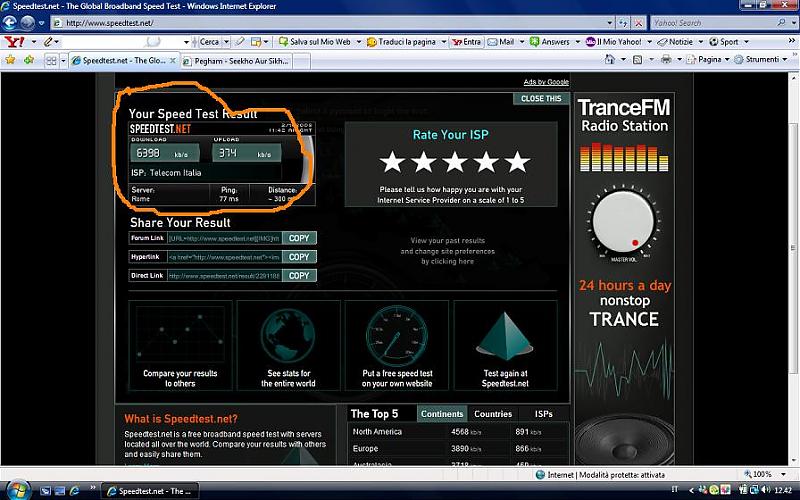Copy the Forum Link
The width and height of the screenshot is (800, 500).
tap(299, 238)
